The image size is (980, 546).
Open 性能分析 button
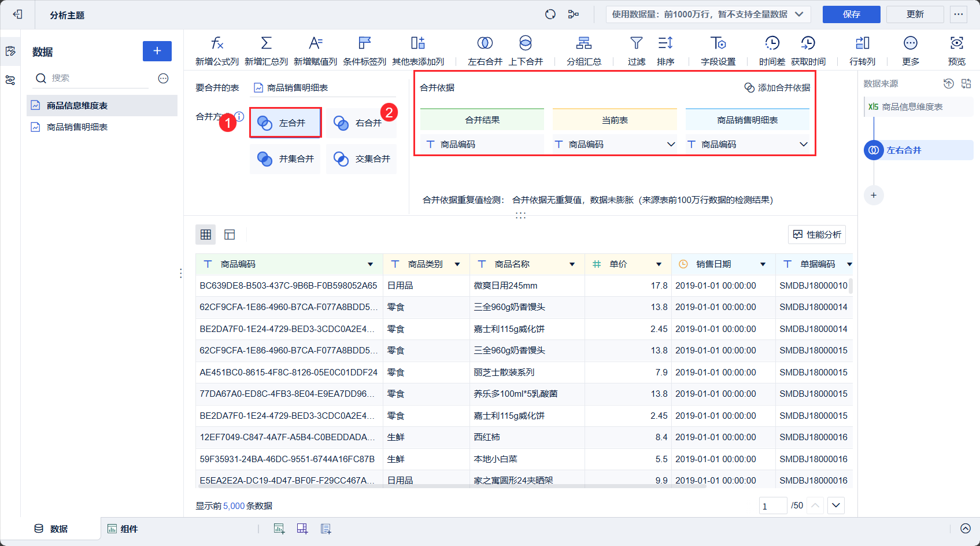click(x=816, y=234)
